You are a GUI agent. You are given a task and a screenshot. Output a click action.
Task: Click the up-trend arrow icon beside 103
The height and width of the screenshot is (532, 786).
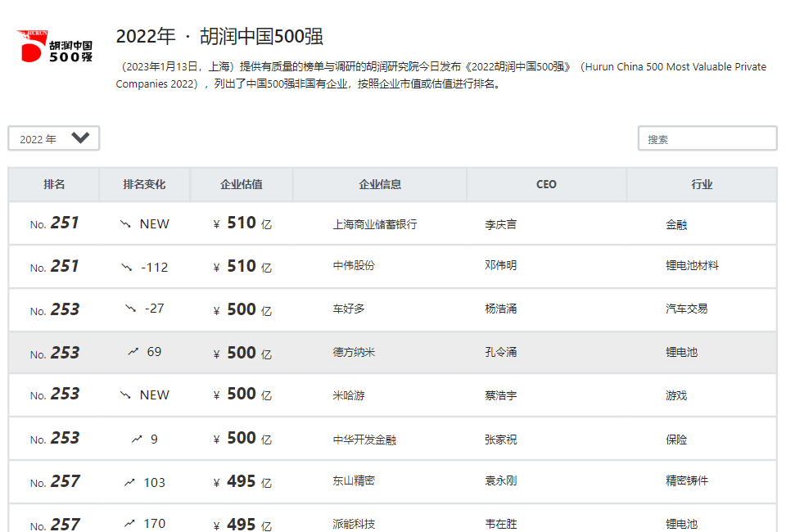(x=129, y=482)
